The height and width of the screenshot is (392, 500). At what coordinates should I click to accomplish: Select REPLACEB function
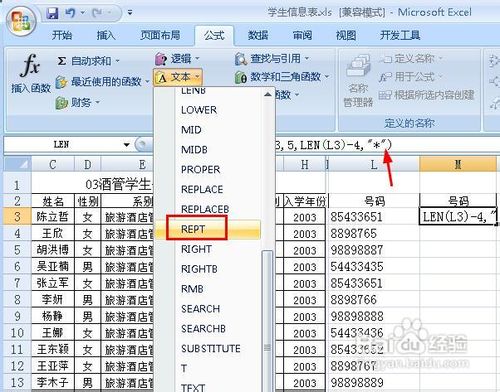[205, 209]
